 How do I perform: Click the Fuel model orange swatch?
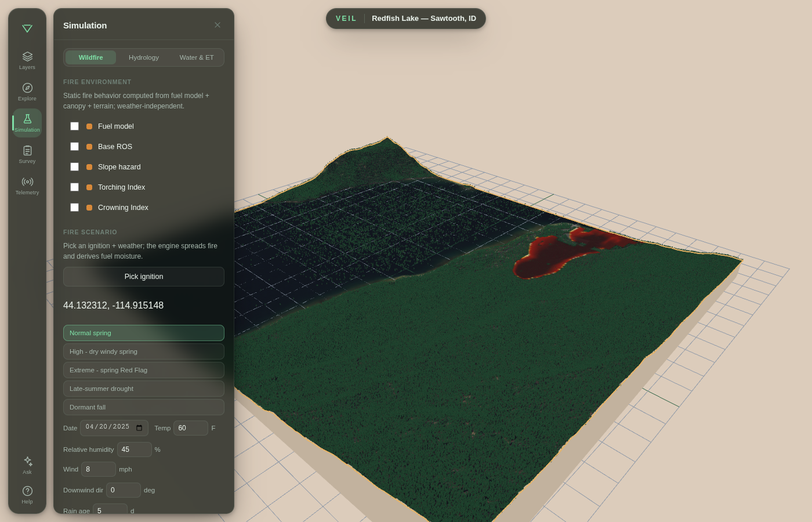pyautogui.click(x=89, y=126)
